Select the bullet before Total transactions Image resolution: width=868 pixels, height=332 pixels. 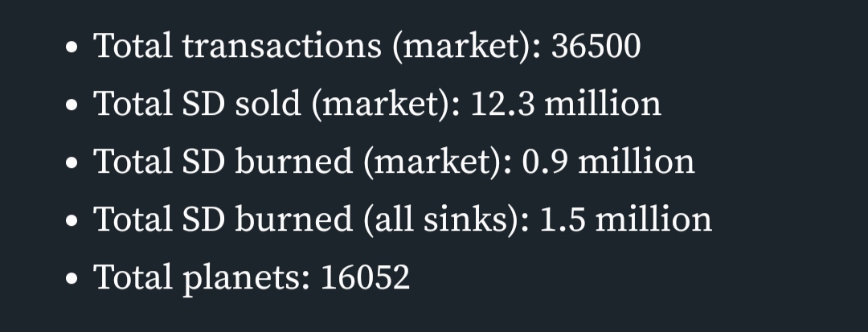72,47
